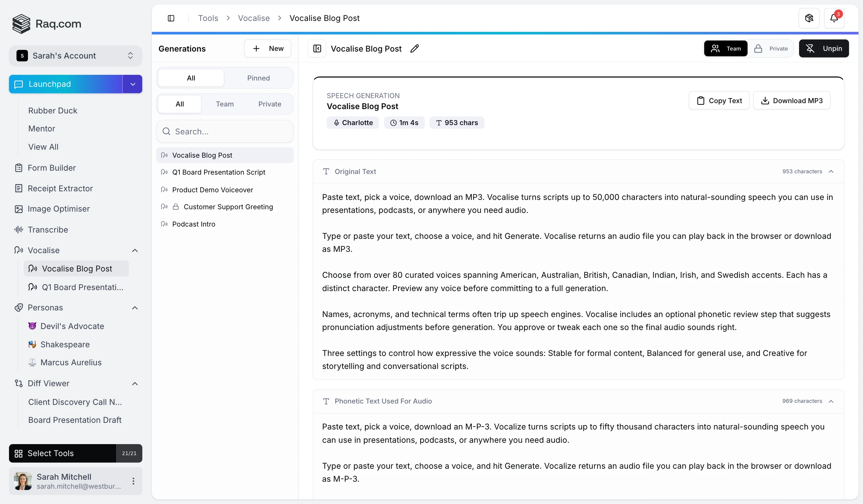Open the notifications bell

pyautogui.click(x=834, y=18)
